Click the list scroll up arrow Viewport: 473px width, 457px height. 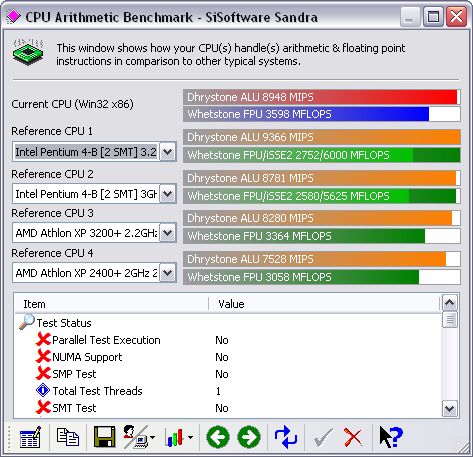coord(450,303)
